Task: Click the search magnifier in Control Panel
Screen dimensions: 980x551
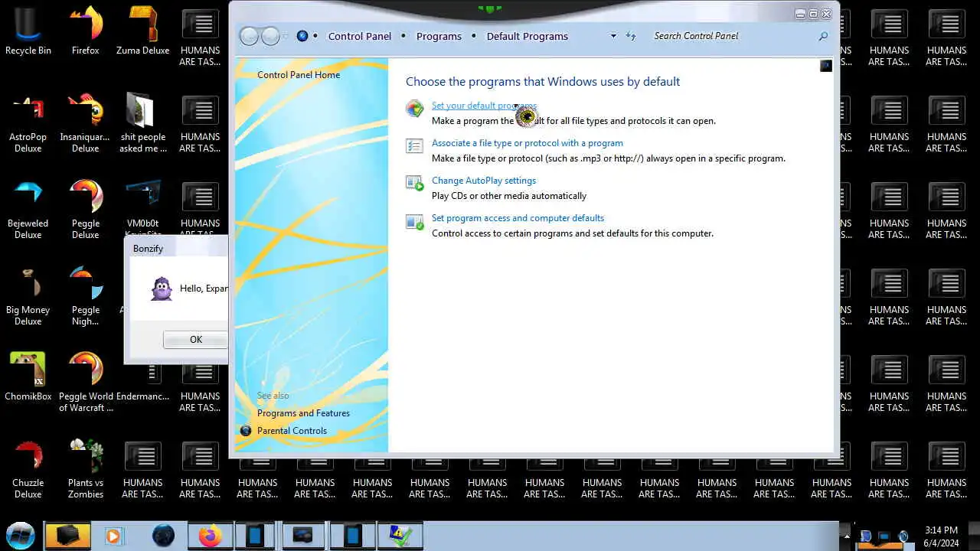Action: (823, 36)
